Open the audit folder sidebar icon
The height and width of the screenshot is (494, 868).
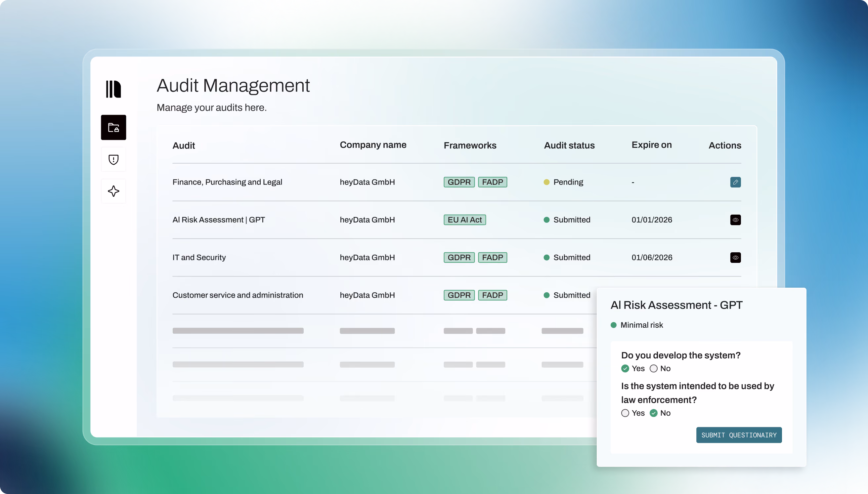click(x=113, y=127)
